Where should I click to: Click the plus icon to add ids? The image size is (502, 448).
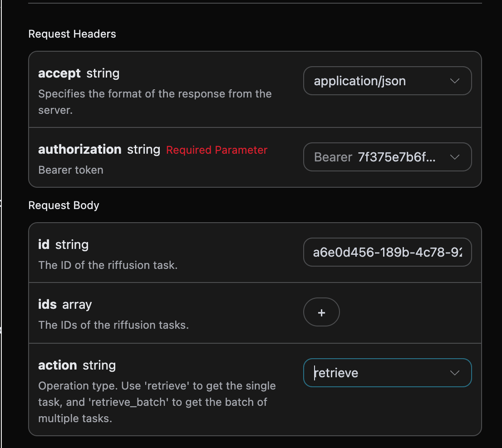click(321, 312)
